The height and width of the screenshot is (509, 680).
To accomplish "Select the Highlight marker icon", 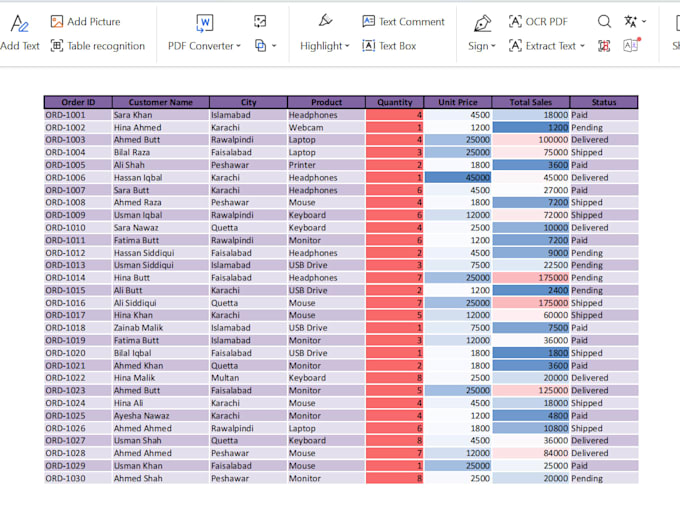I will [325, 21].
